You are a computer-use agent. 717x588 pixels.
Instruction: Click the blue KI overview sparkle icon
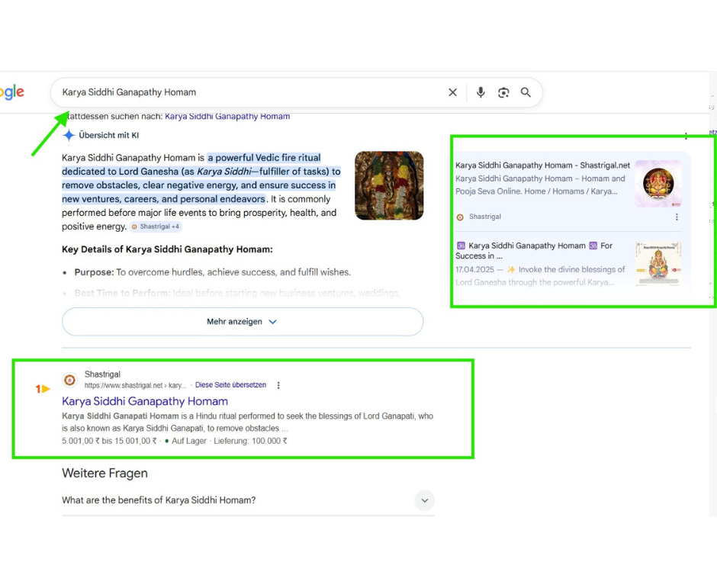pos(69,135)
